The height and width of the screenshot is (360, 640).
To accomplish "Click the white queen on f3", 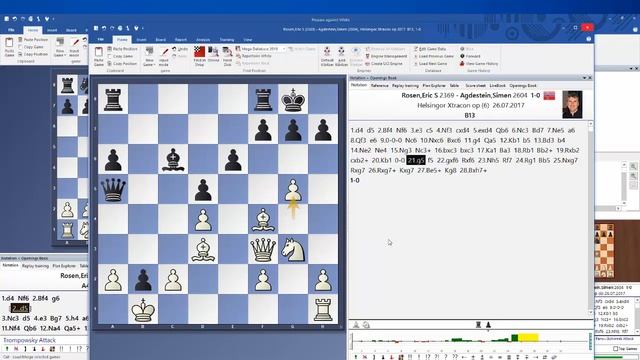I will [263, 249].
